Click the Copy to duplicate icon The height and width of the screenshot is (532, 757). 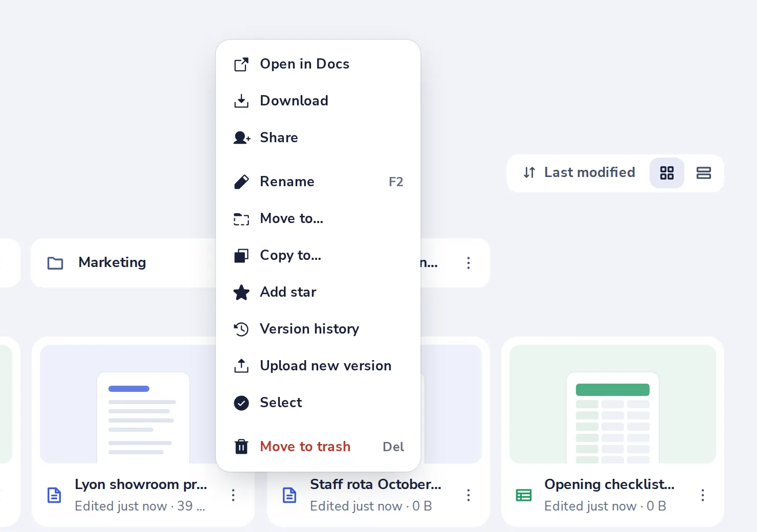[241, 256]
